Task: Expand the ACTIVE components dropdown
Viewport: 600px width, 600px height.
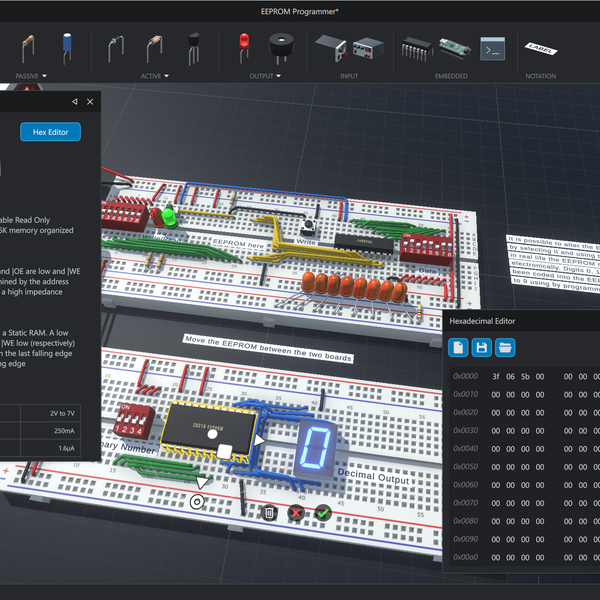Action: click(166, 76)
